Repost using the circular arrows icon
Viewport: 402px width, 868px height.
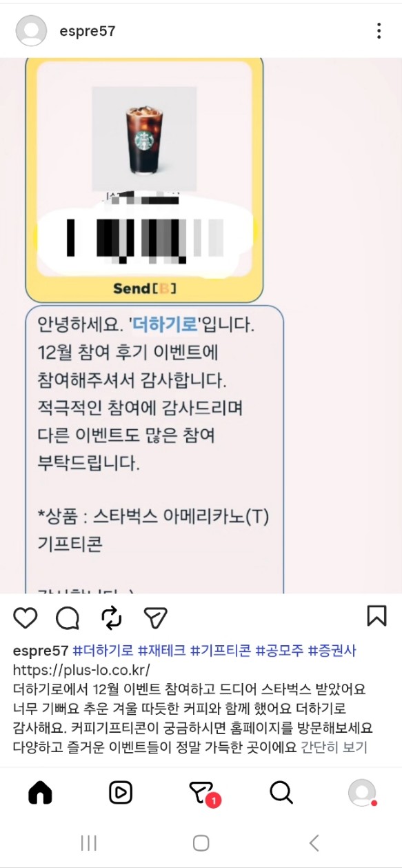point(111,618)
